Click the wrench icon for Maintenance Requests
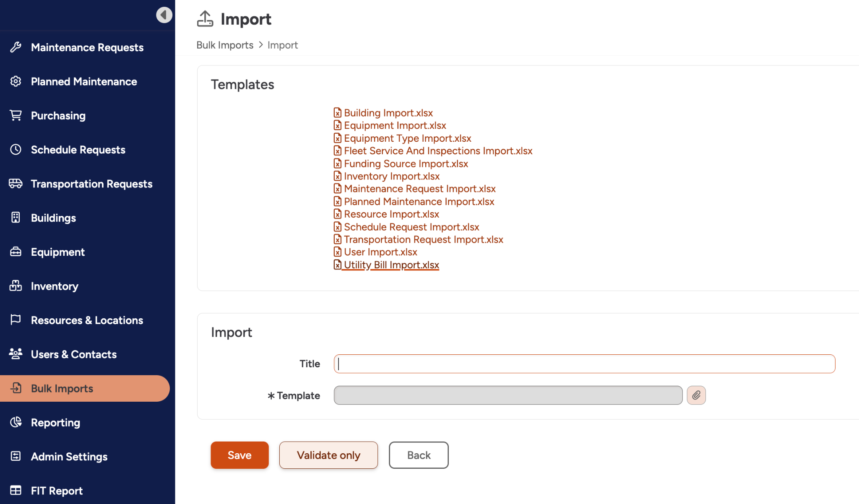 pos(16,47)
